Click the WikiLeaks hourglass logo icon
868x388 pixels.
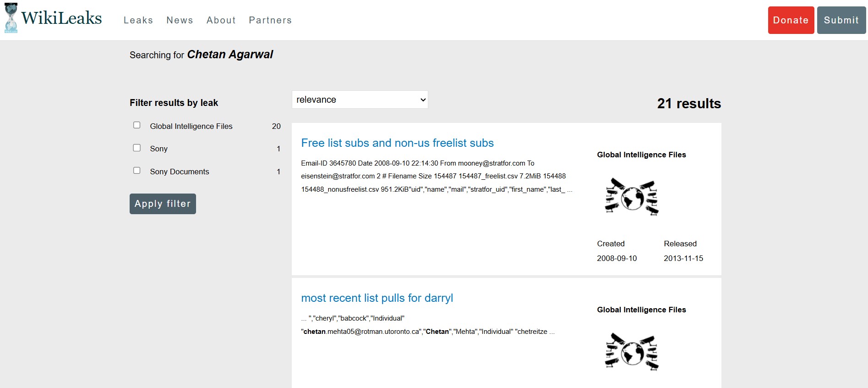pos(11,18)
